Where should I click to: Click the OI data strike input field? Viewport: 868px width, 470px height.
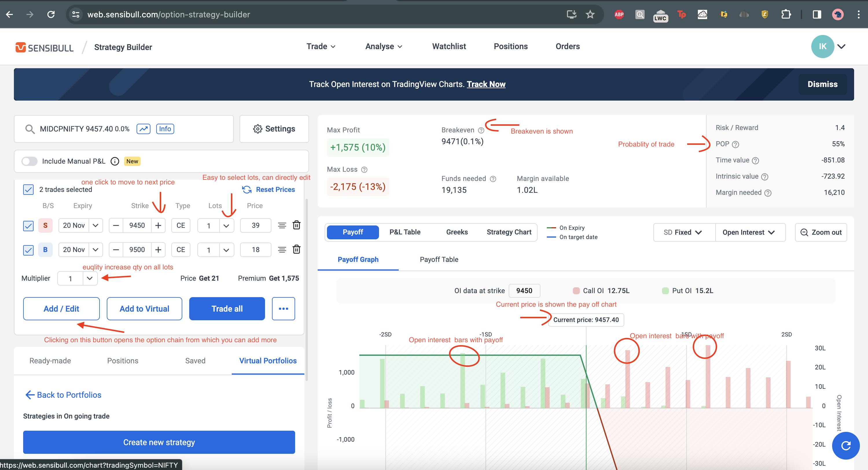click(x=524, y=290)
